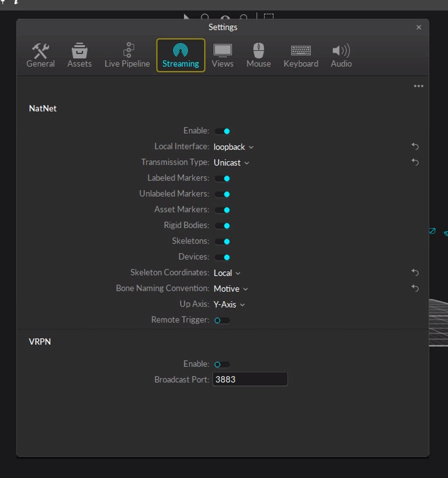Toggle Asset Markers streaming
The image size is (448, 478).
coord(222,210)
